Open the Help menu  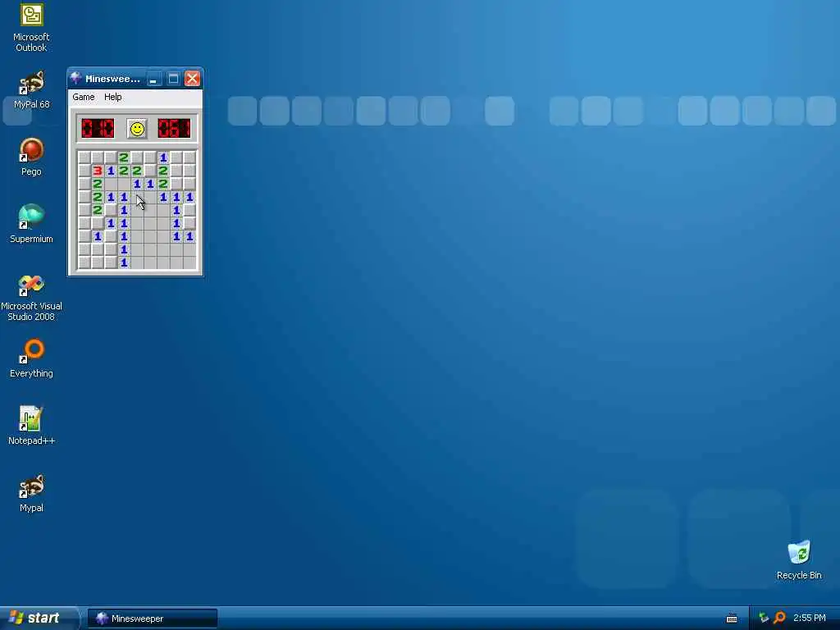[112, 97]
